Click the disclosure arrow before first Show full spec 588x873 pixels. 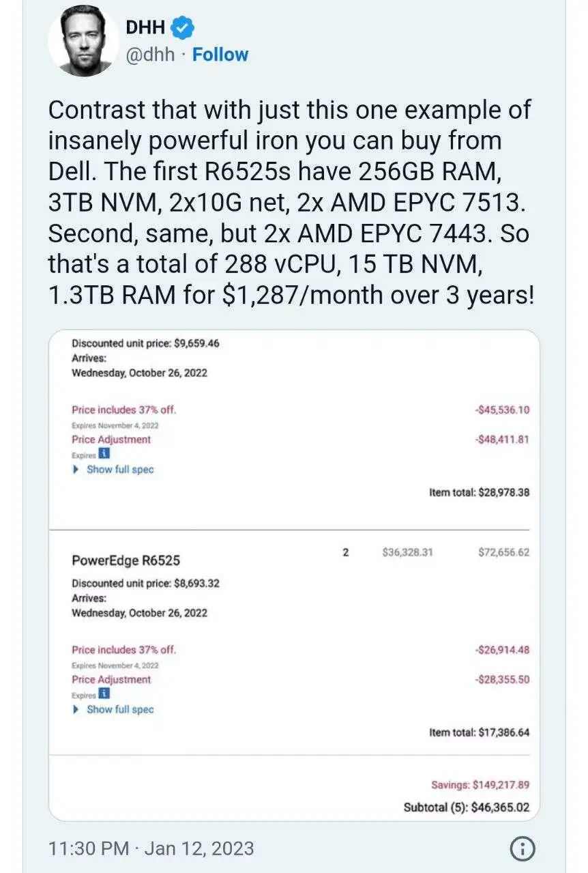(77, 469)
